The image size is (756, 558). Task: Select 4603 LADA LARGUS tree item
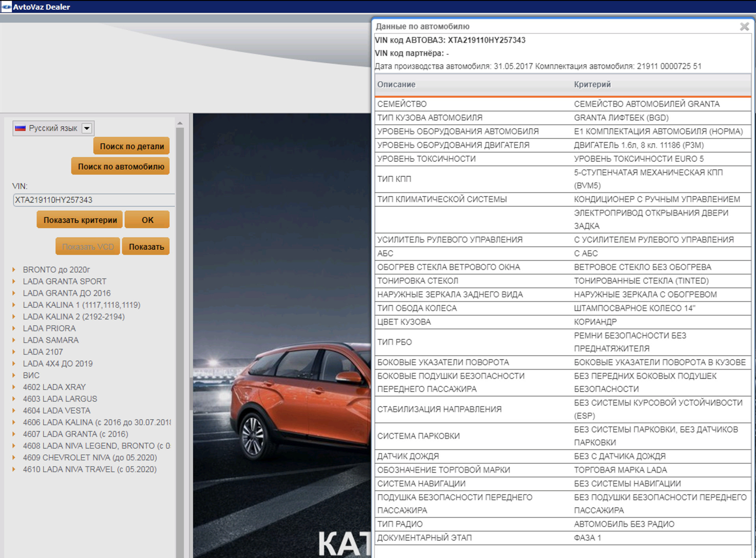(60, 399)
